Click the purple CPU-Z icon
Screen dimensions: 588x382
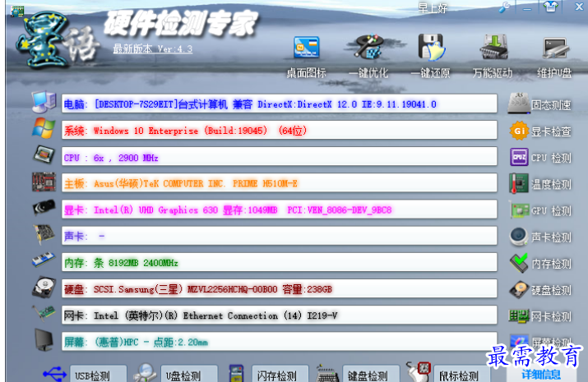(x=519, y=157)
